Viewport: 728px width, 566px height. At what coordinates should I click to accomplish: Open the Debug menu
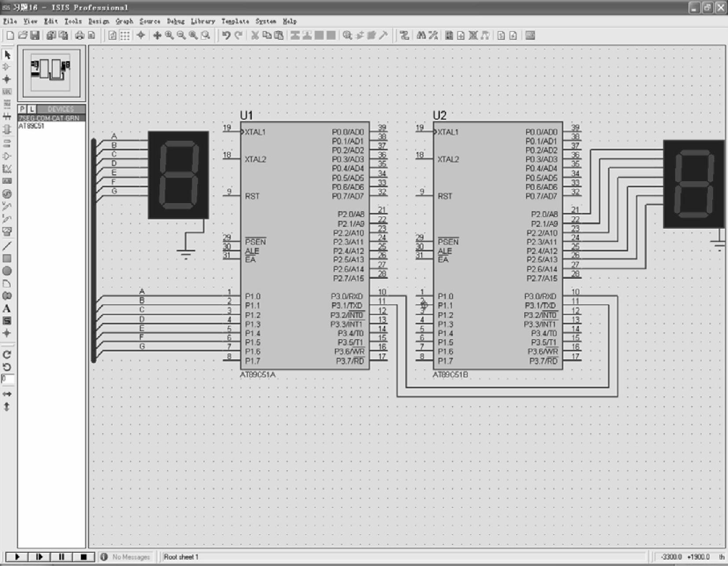tap(176, 21)
